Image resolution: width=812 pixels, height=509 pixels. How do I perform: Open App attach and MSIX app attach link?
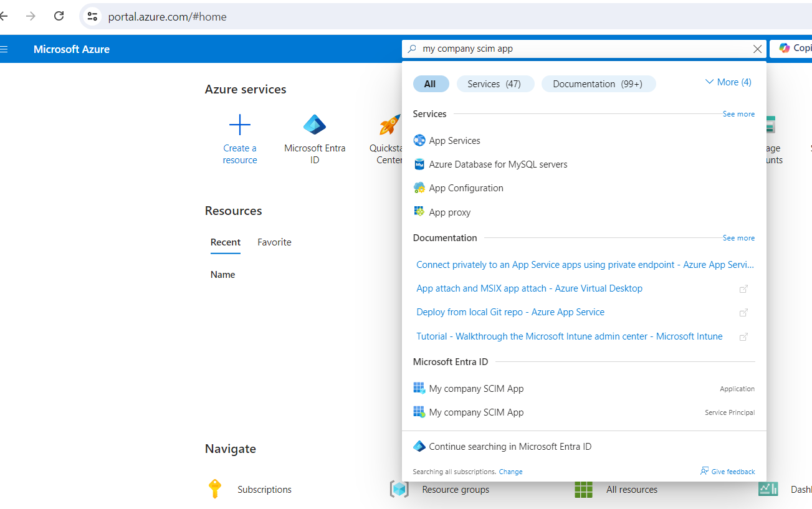(x=529, y=288)
